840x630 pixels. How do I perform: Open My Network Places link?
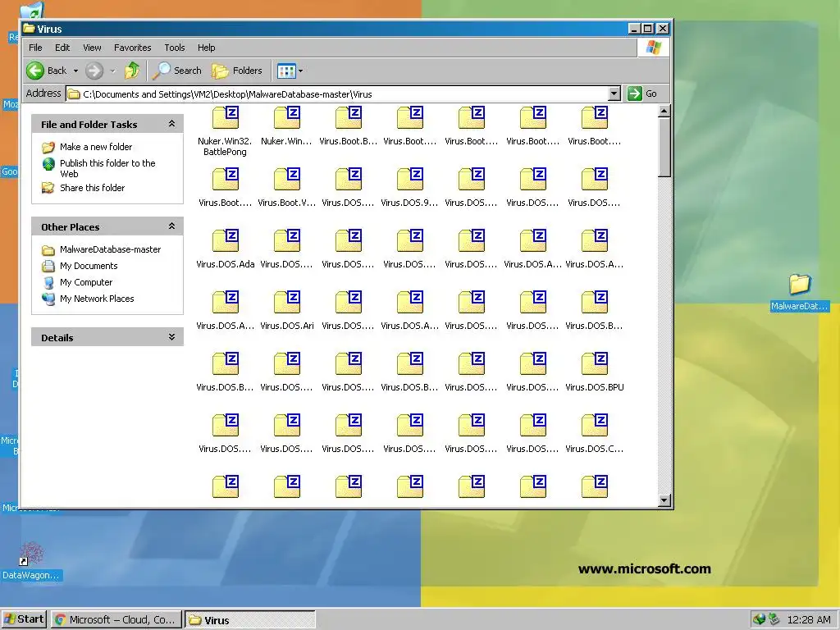97,299
